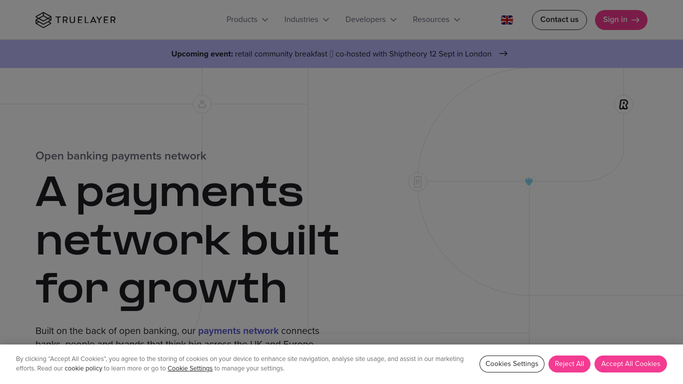Open the underlined Cookies Settings link

[190, 368]
